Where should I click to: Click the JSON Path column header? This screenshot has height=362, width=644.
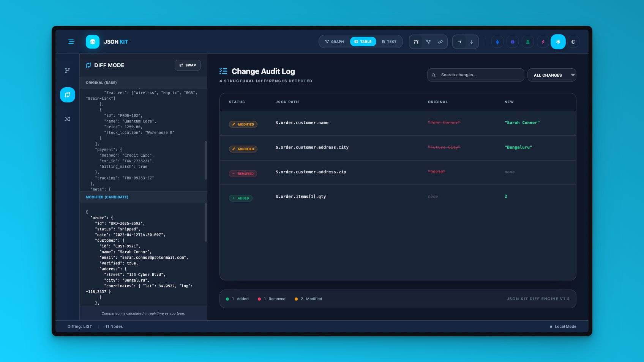[287, 102]
